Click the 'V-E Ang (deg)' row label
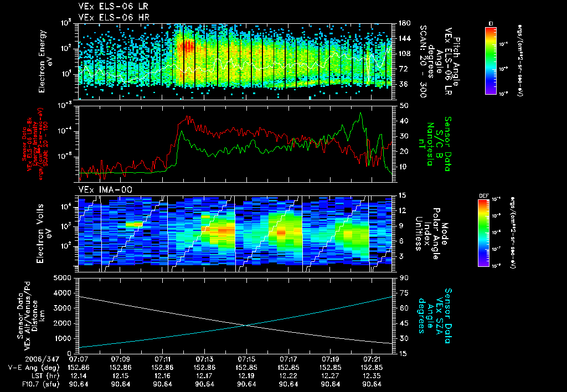 click(x=34, y=368)
